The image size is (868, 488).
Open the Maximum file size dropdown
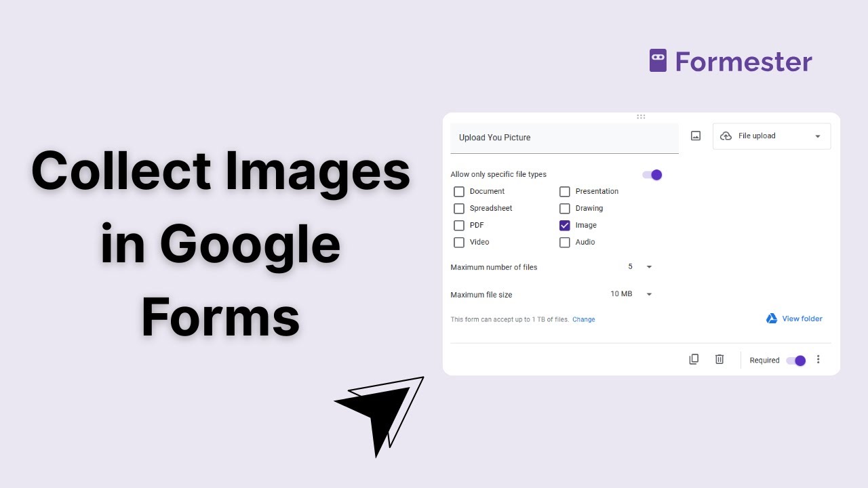click(631, 294)
